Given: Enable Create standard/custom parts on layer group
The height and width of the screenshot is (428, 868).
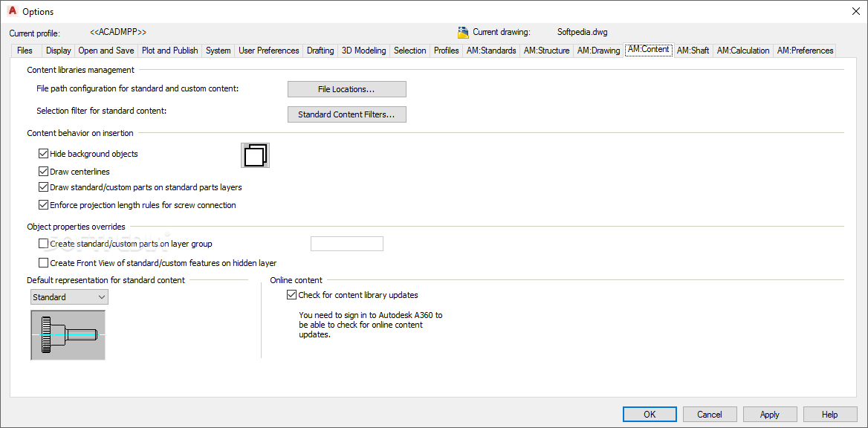Looking at the screenshot, I should point(43,244).
